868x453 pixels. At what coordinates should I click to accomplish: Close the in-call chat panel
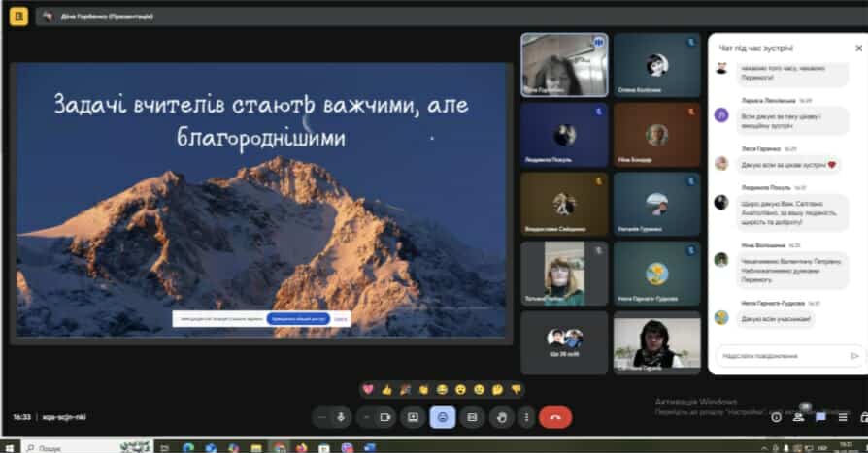pyautogui.click(x=858, y=48)
